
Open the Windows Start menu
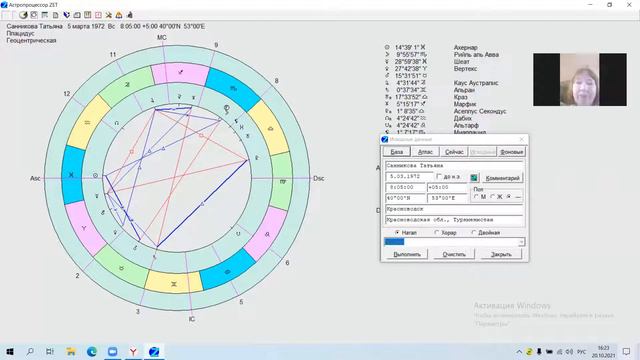coord(10,351)
